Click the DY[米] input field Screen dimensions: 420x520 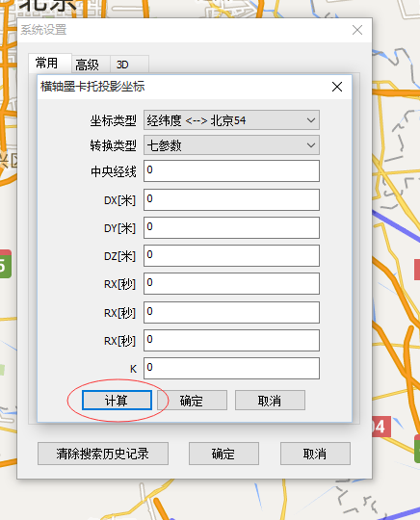(x=231, y=227)
